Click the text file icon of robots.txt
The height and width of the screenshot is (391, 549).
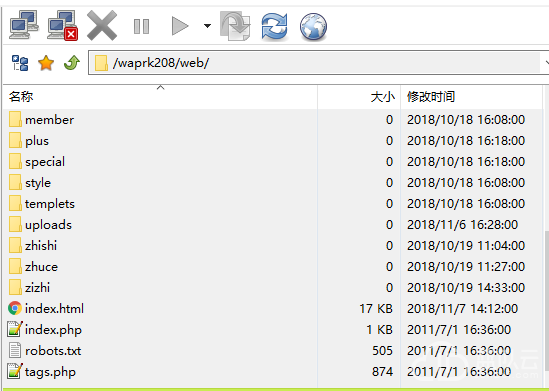(x=15, y=350)
